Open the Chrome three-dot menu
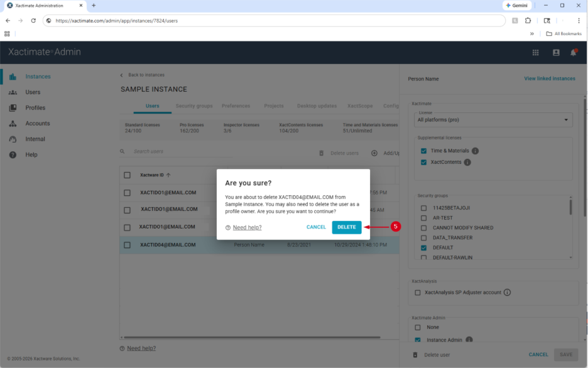This screenshot has height=368, width=588. point(579,21)
